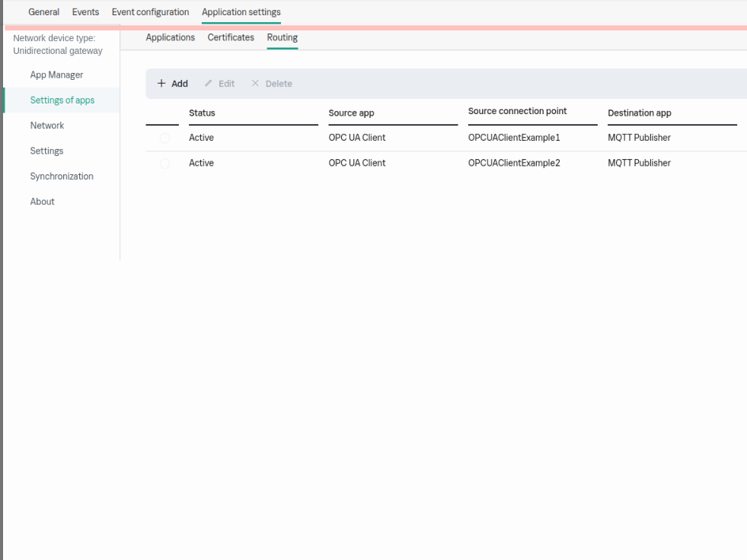Open the About sidebar item
The width and height of the screenshot is (747, 560).
pos(43,202)
